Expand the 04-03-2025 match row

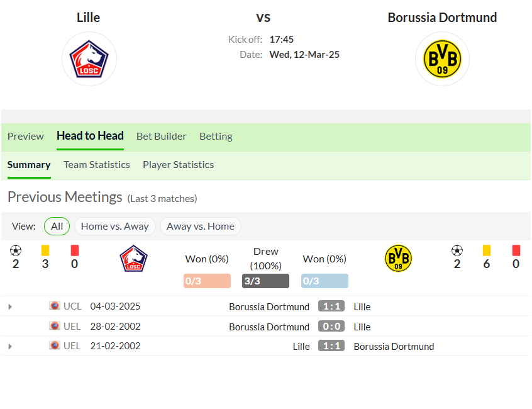click(x=10, y=307)
